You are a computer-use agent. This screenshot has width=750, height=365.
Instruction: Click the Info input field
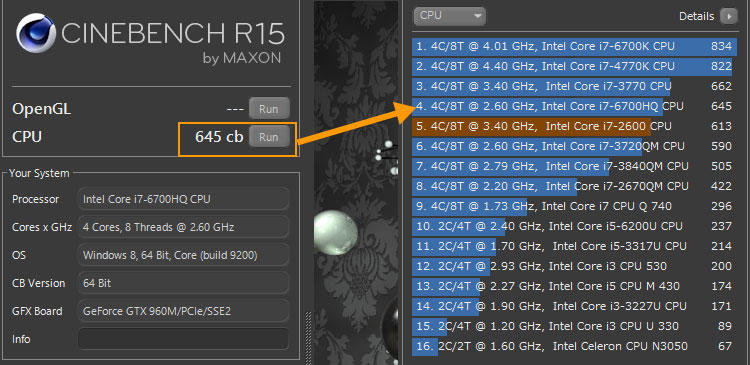click(183, 339)
